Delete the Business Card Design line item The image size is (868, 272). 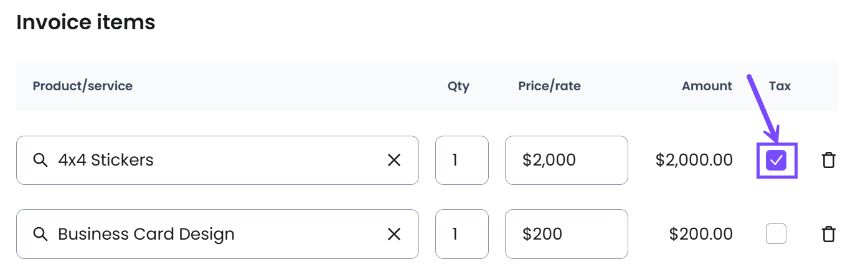coord(828,234)
